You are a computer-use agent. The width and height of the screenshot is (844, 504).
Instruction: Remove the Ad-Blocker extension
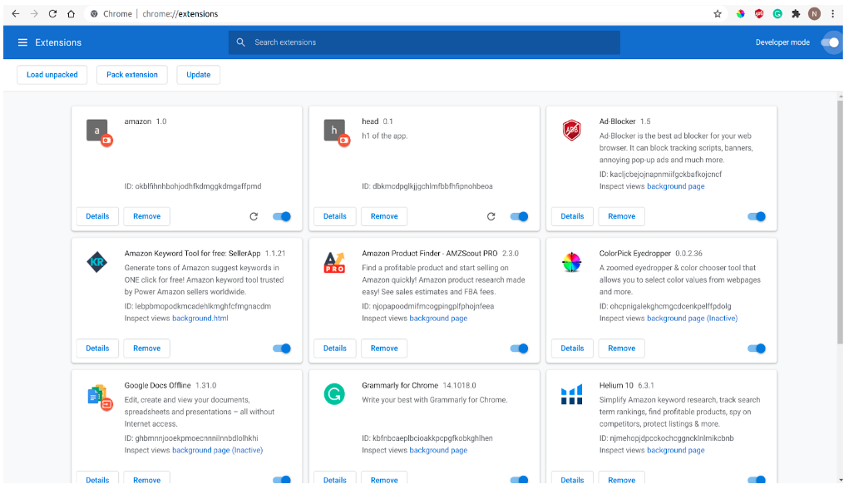[621, 216]
